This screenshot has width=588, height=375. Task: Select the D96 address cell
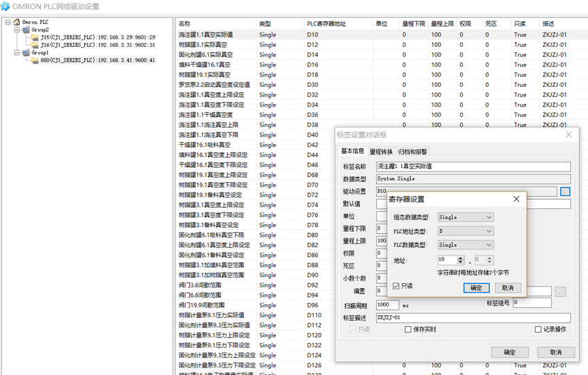click(313, 305)
